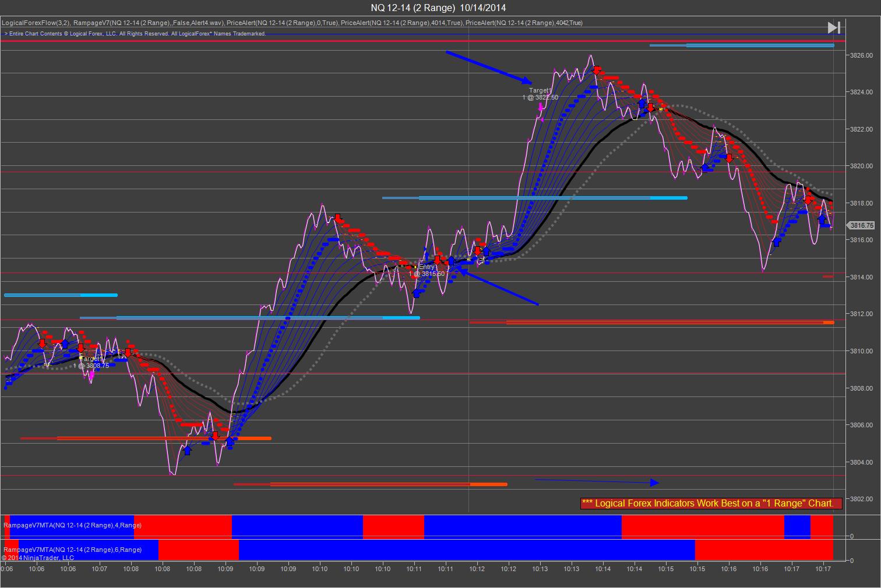The height and width of the screenshot is (588, 881).
Task: Click the 3820.00 price axis label
Action: [861, 166]
